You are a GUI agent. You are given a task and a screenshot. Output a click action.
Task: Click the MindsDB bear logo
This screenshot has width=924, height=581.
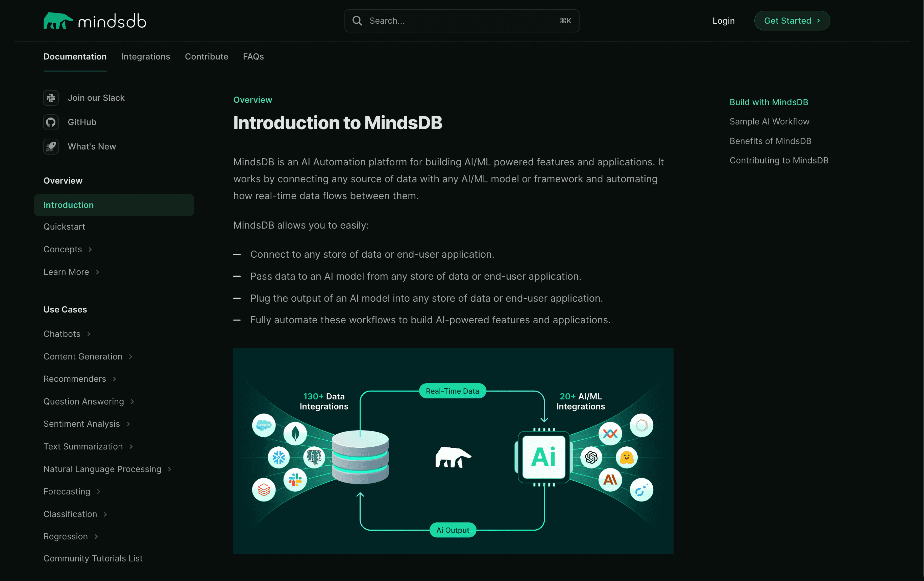[58, 21]
